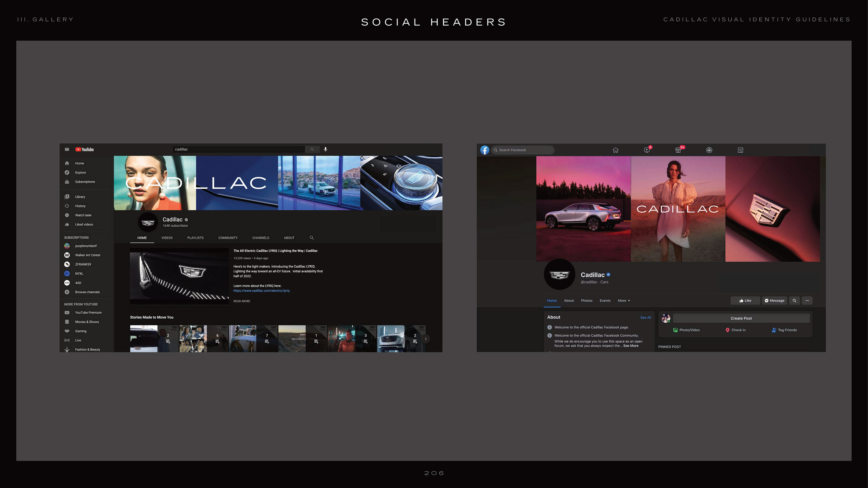Like the Cadillac Facebook page
Image resolution: width=868 pixels, height=488 pixels.
point(745,300)
